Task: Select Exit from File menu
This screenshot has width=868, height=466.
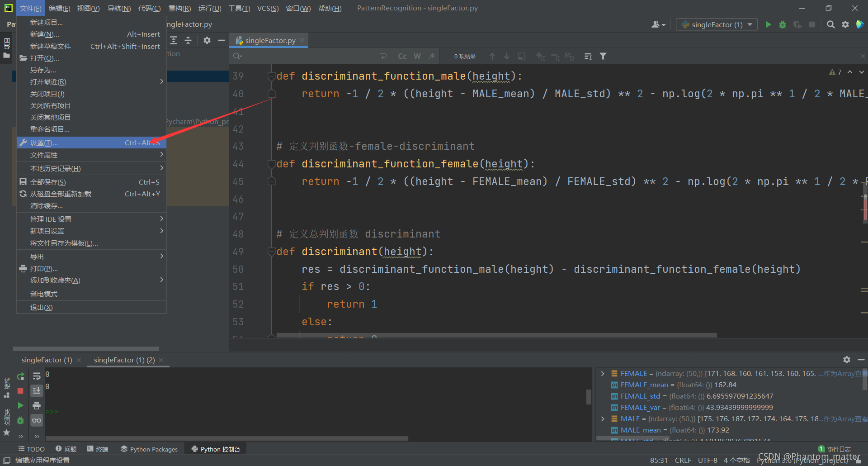Action: 92,308
